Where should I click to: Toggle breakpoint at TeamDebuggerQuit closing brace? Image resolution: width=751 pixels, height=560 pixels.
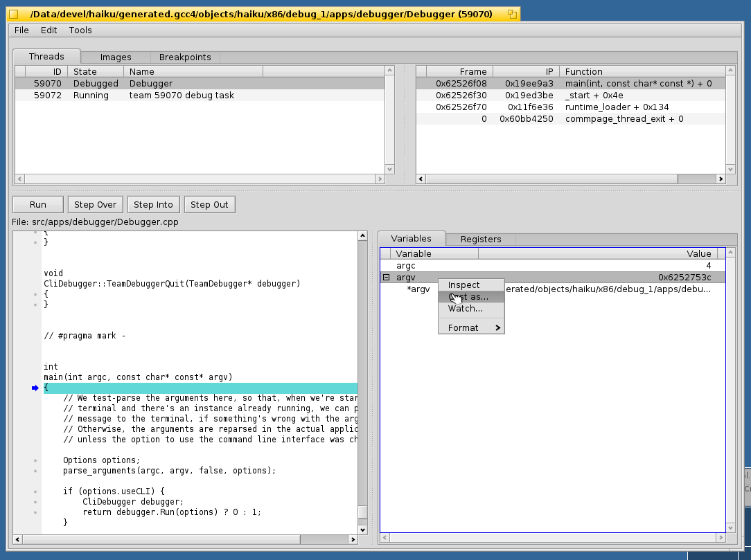(x=35, y=305)
